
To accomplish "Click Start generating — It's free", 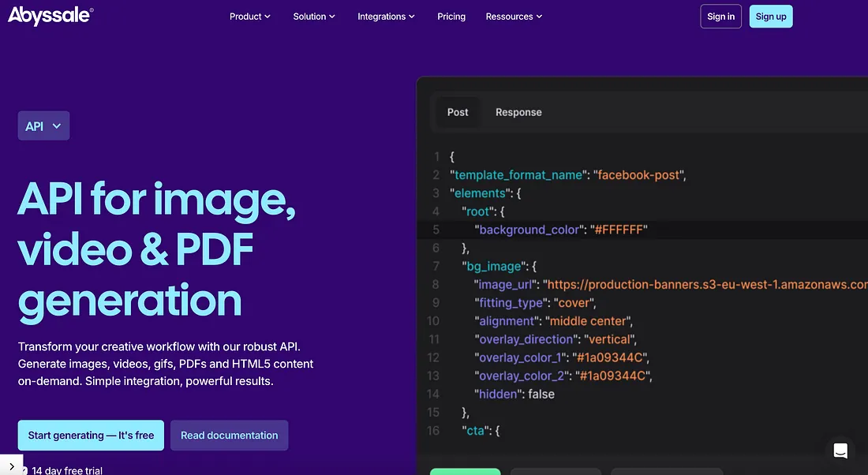I will pyautogui.click(x=91, y=435).
